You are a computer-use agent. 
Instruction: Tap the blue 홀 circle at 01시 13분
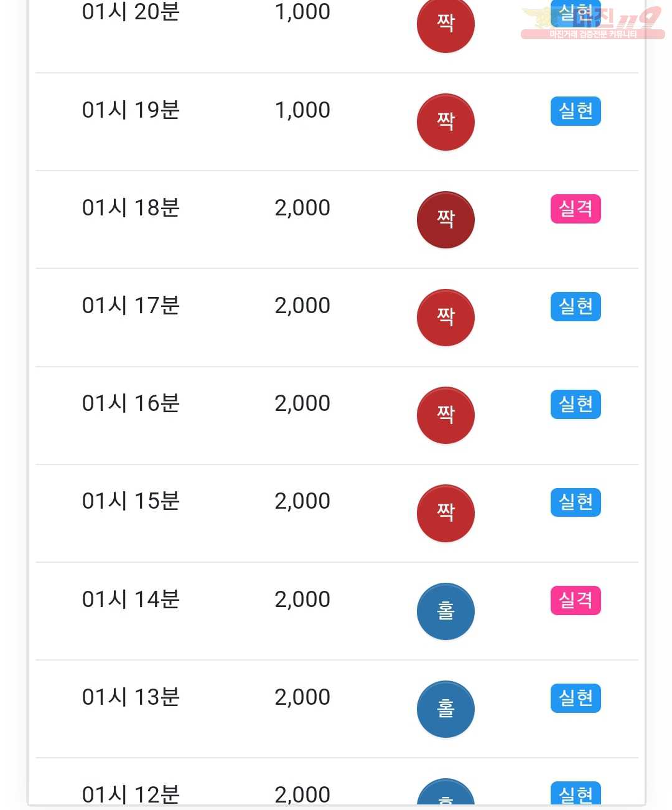[x=446, y=709]
